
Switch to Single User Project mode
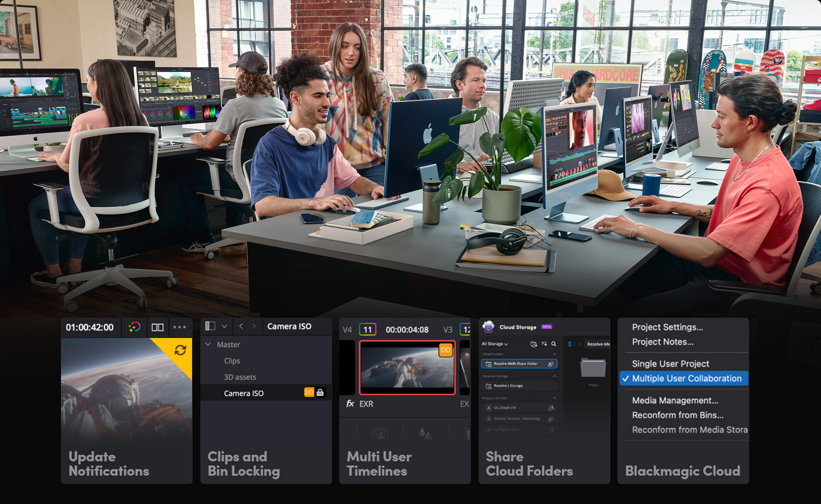click(x=670, y=364)
